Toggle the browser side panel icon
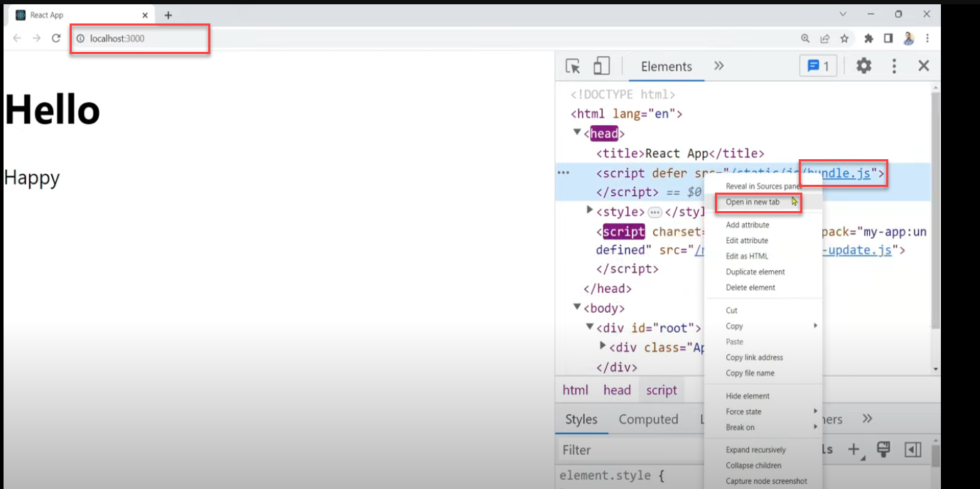 coord(888,38)
